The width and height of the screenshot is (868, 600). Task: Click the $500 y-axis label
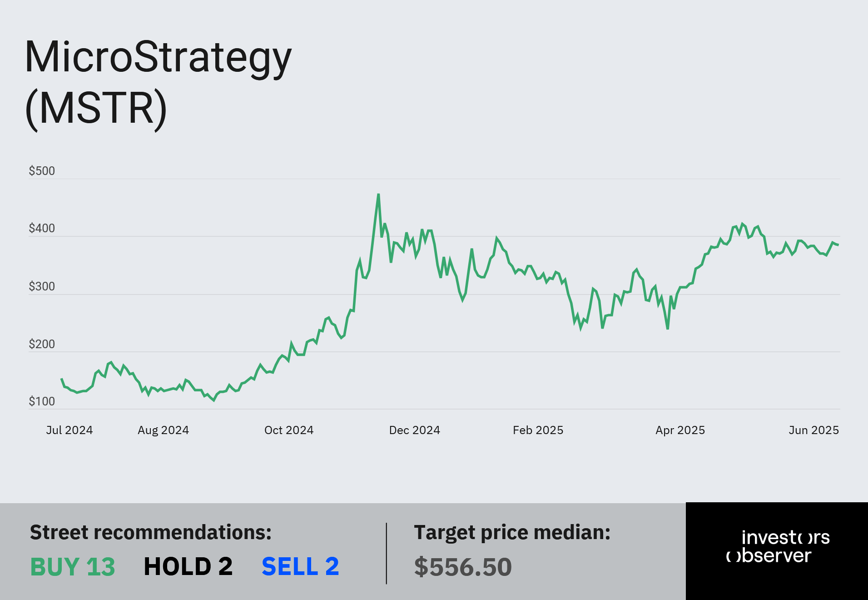42,171
